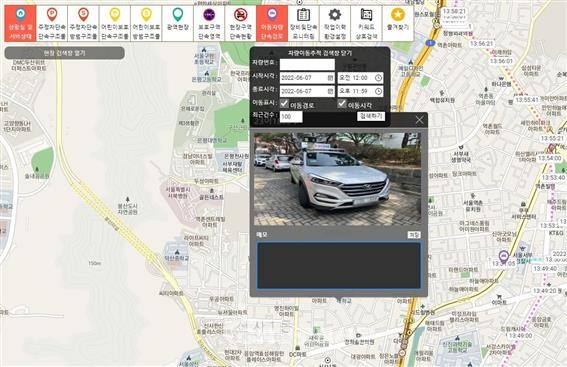Uncheck the 이동시각 time checkbox
The height and width of the screenshot is (367, 567).
(x=342, y=104)
